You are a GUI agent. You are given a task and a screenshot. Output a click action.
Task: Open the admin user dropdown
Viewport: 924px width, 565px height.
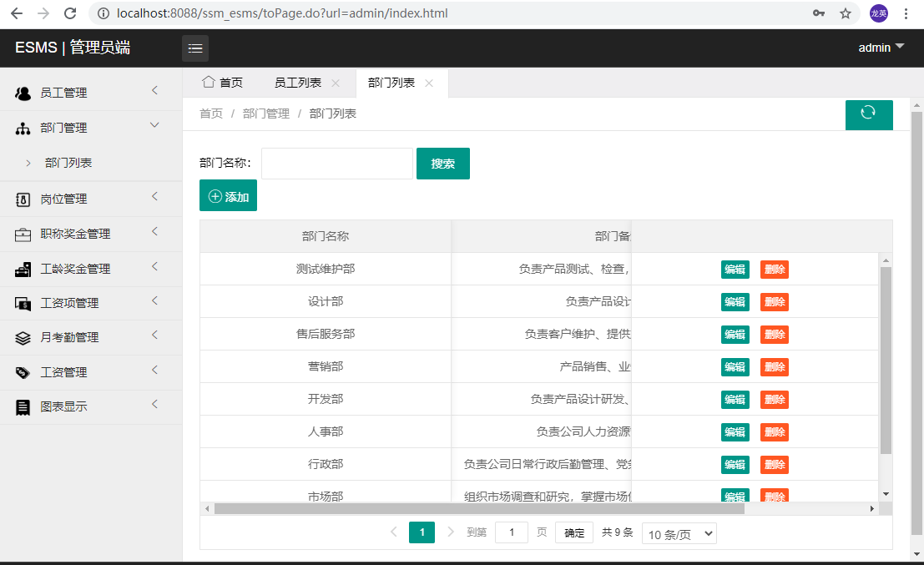coord(881,48)
